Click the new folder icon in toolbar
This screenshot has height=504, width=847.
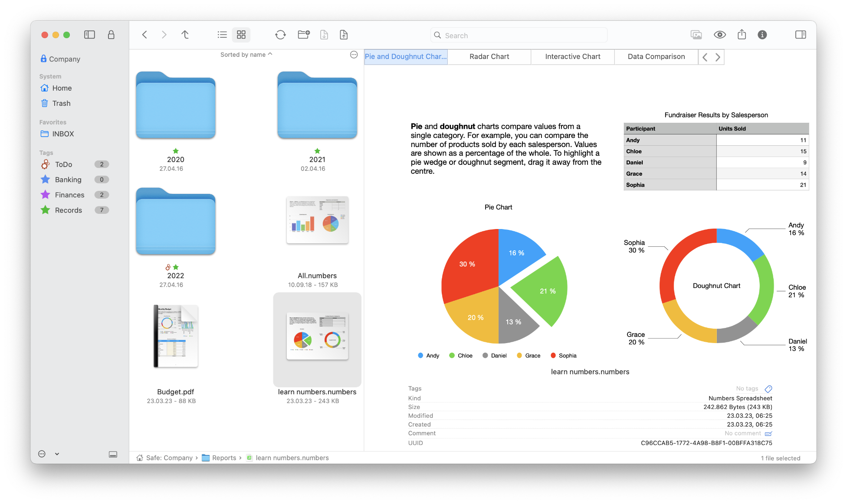click(x=302, y=34)
